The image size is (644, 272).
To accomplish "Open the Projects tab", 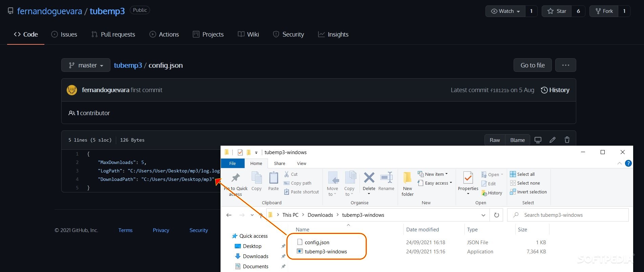I will coord(208,34).
